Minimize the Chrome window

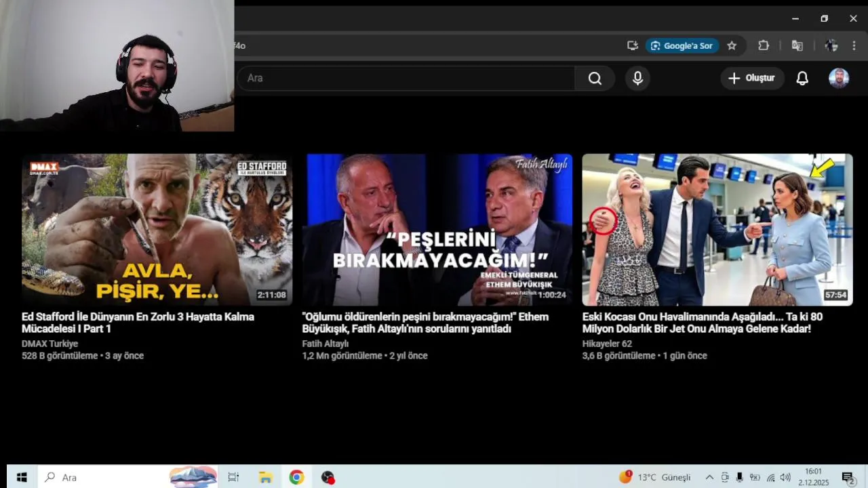795,19
